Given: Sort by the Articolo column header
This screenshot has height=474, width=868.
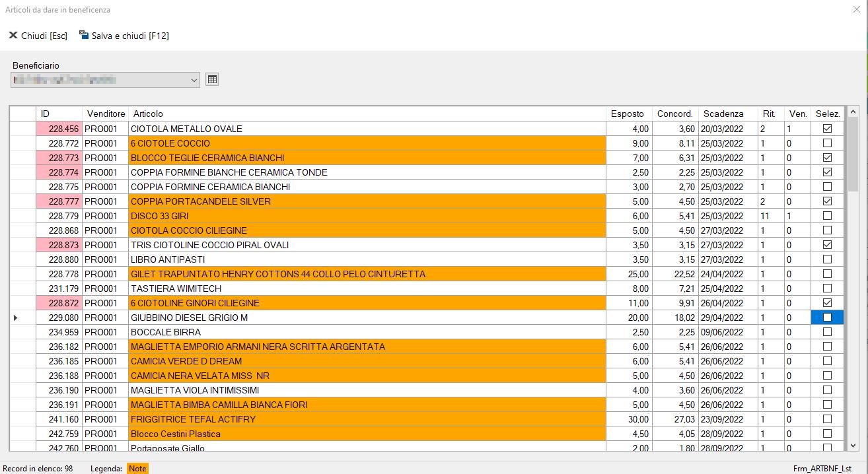Looking at the screenshot, I should (367, 114).
